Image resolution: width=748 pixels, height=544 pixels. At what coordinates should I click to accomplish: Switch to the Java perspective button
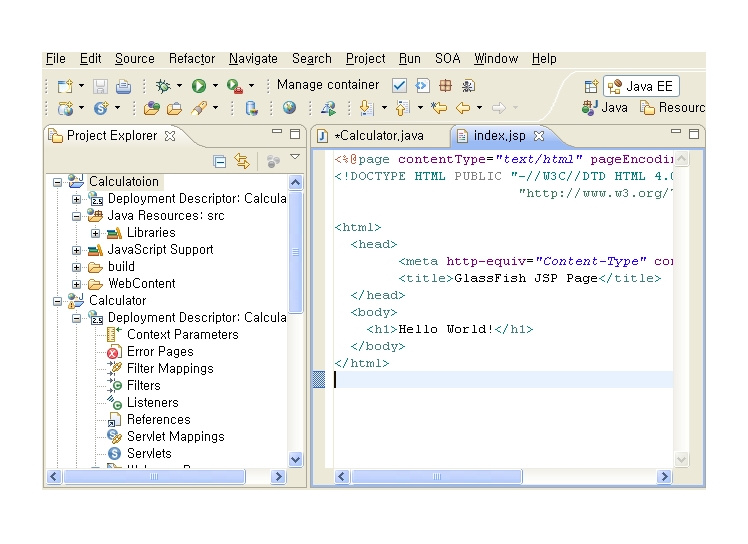(x=605, y=108)
